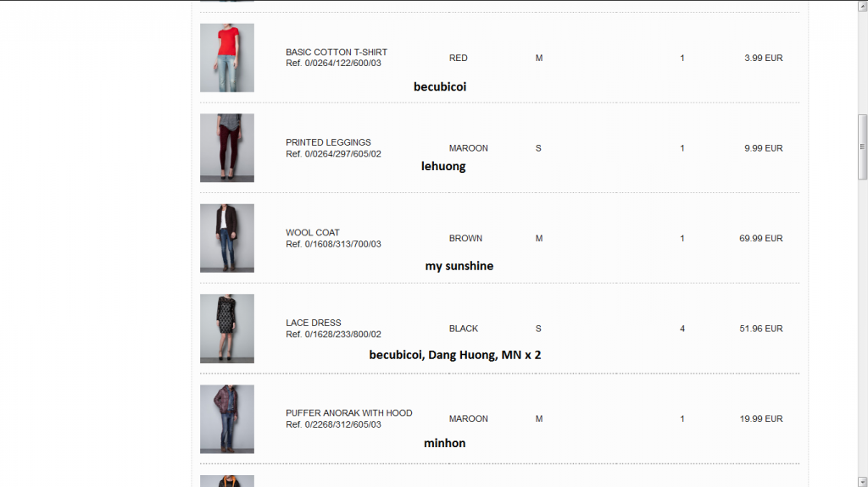This screenshot has height=487, width=868.
Task: Click the 'minhon' label under the anorak
Action: click(x=444, y=443)
